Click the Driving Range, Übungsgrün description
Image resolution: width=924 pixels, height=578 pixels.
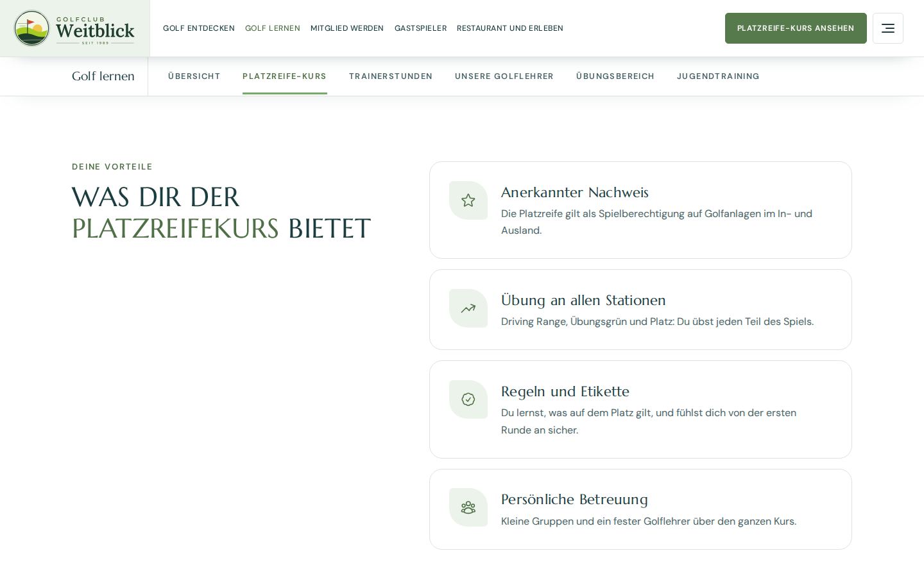point(657,321)
